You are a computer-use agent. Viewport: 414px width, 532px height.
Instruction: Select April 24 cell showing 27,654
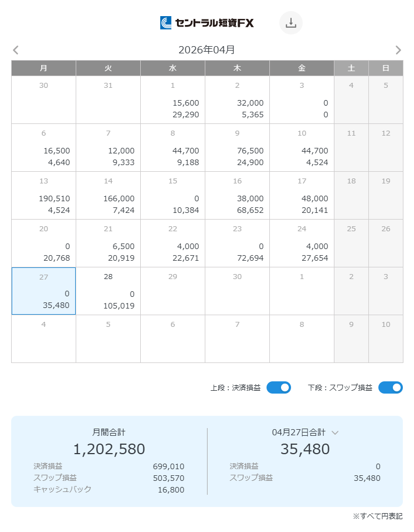tap(302, 243)
